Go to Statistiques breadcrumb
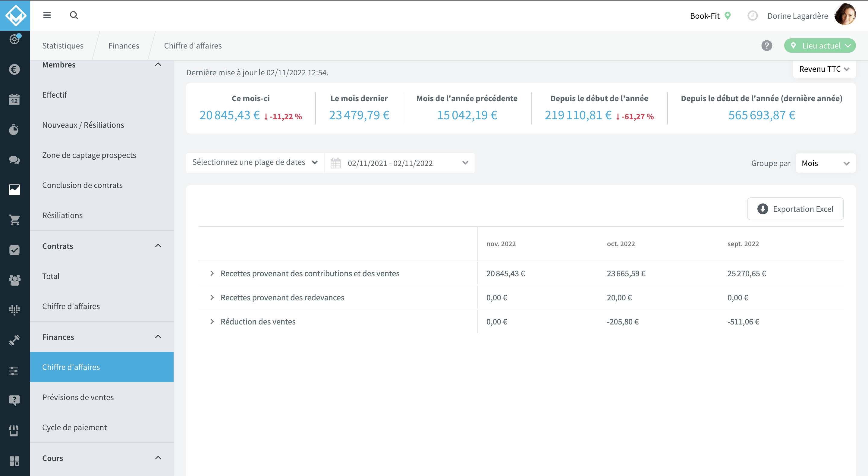Viewport: 868px width, 476px height. [x=63, y=45]
